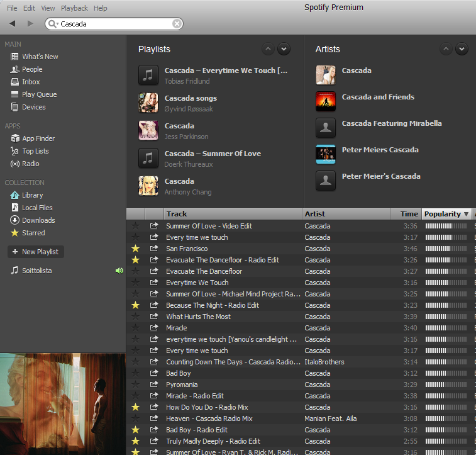This screenshot has width=476, height=455.
Task: Expand Playlists with the down chevron
Action: [284, 49]
